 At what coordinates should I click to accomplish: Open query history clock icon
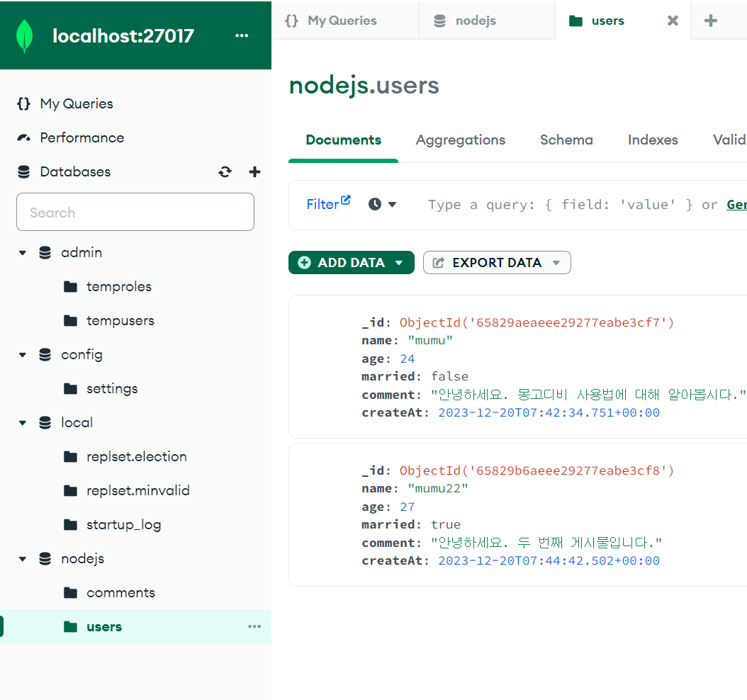pyautogui.click(x=375, y=204)
